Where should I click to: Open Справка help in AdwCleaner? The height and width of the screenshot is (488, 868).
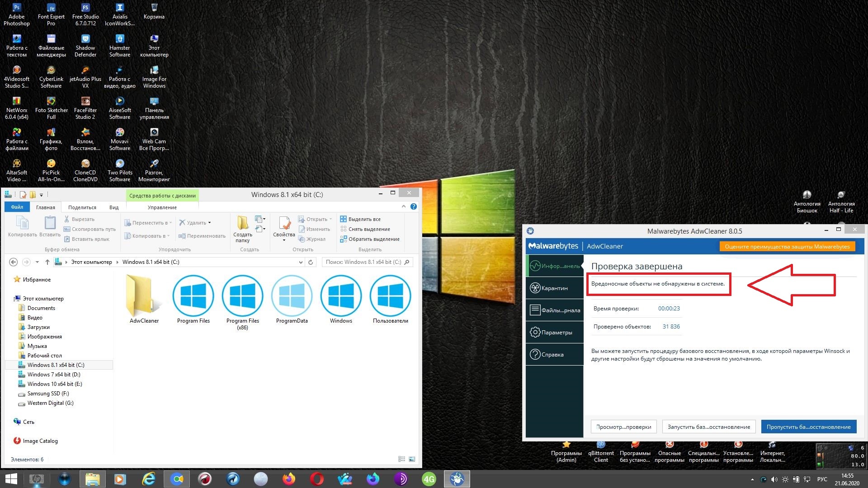555,354
